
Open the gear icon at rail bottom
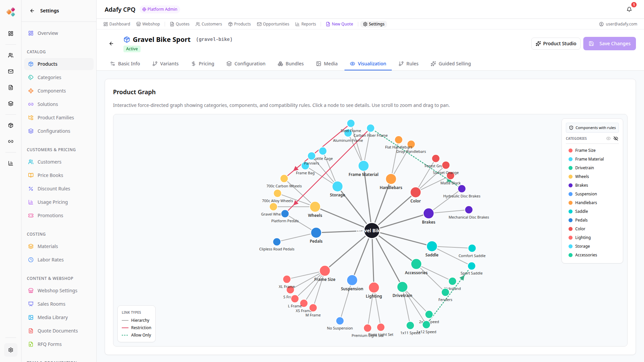[x=11, y=350]
